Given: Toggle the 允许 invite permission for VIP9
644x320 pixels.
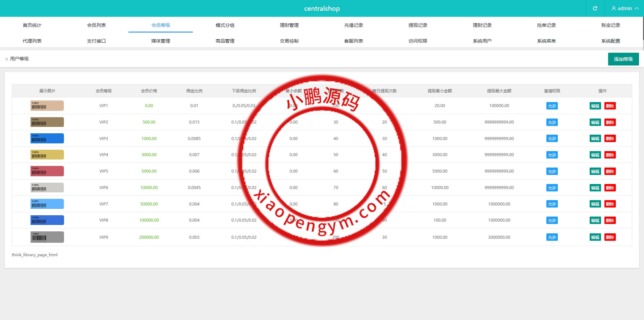Looking at the screenshot, I should pyautogui.click(x=552, y=237).
